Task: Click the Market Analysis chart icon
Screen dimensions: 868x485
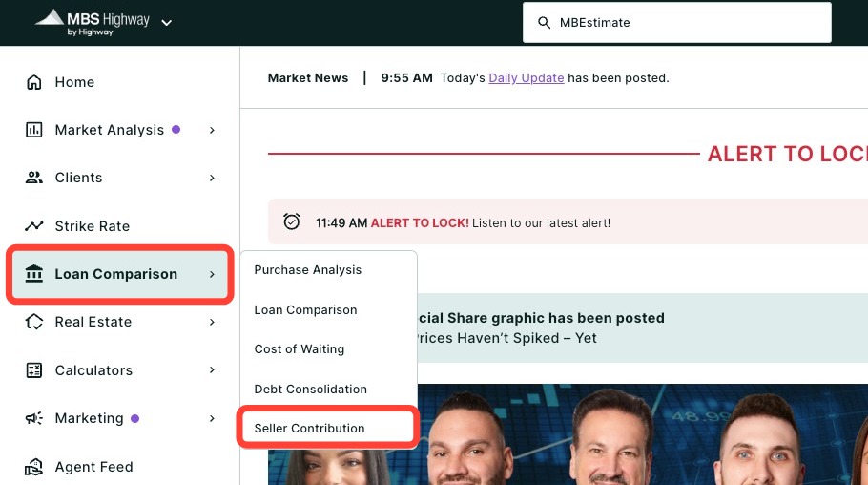Action: (34, 130)
